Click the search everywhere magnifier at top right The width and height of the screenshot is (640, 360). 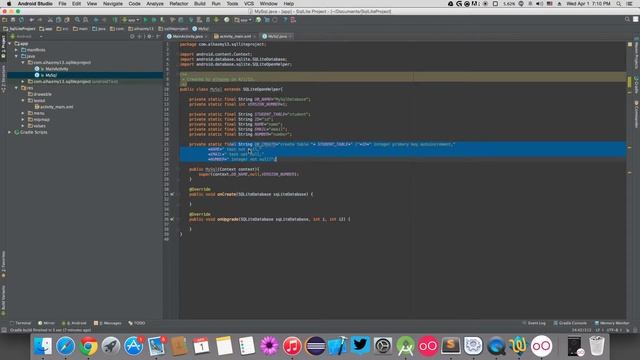pyautogui.click(x=627, y=20)
